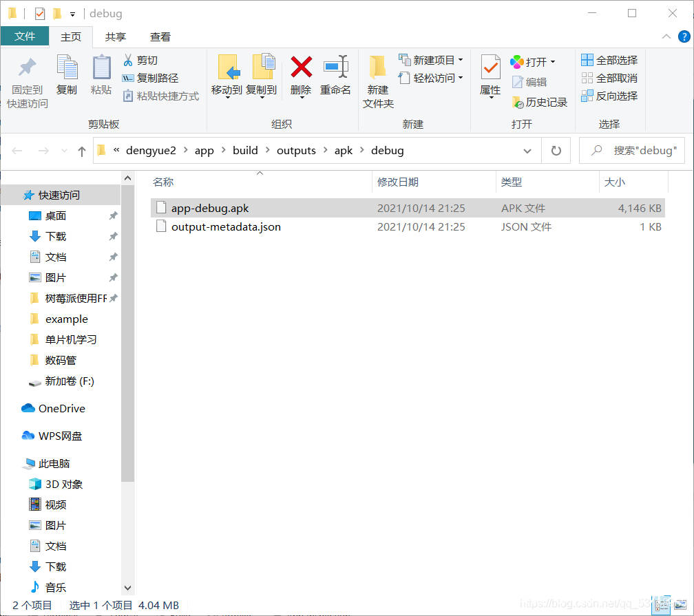Collapse the ribbon with the chevron arrow
The width and height of the screenshot is (694, 616).
point(665,36)
